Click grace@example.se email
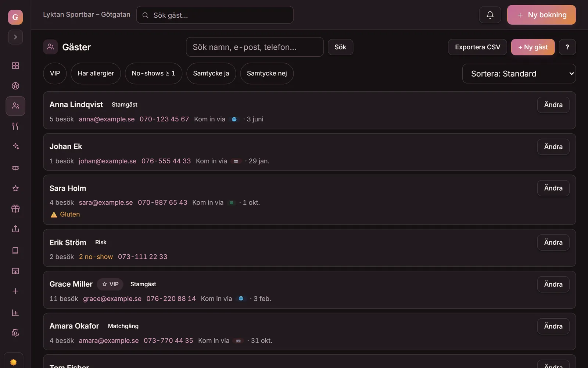The height and width of the screenshot is (368, 588). [112, 299]
